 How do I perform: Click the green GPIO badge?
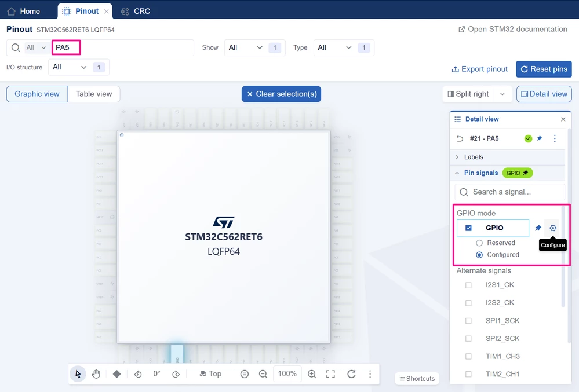point(518,173)
